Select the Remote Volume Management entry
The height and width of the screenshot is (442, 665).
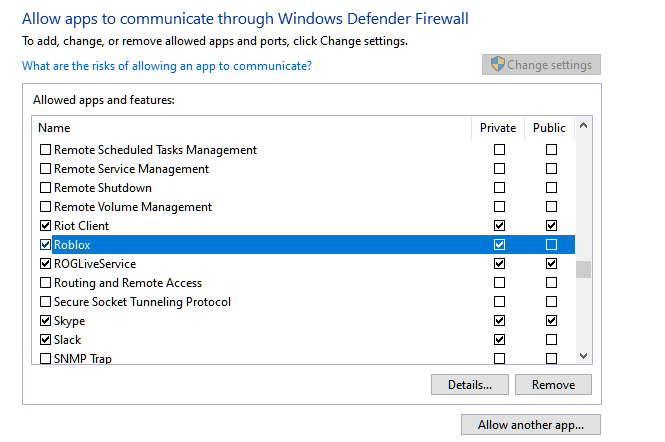(133, 207)
